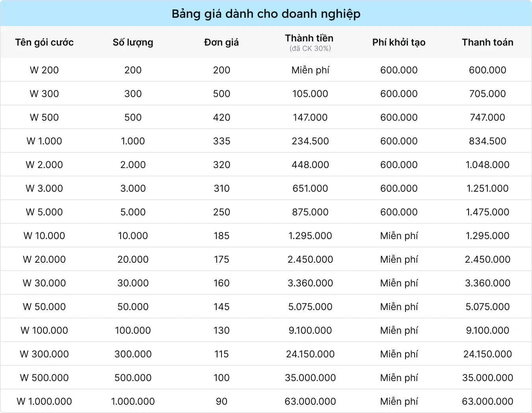The height and width of the screenshot is (413, 532).
Task: Select the 'W 5.000' package name
Action: pos(44,212)
